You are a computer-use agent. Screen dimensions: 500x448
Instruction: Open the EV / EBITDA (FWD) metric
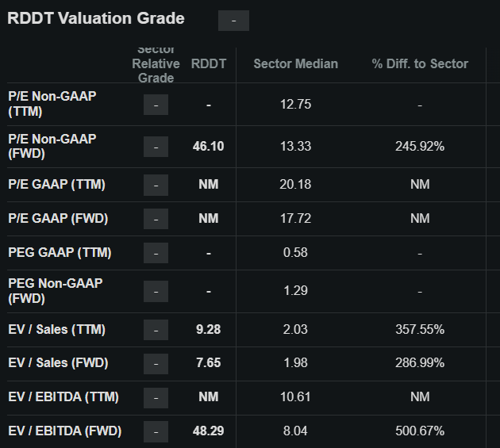point(62,431)
